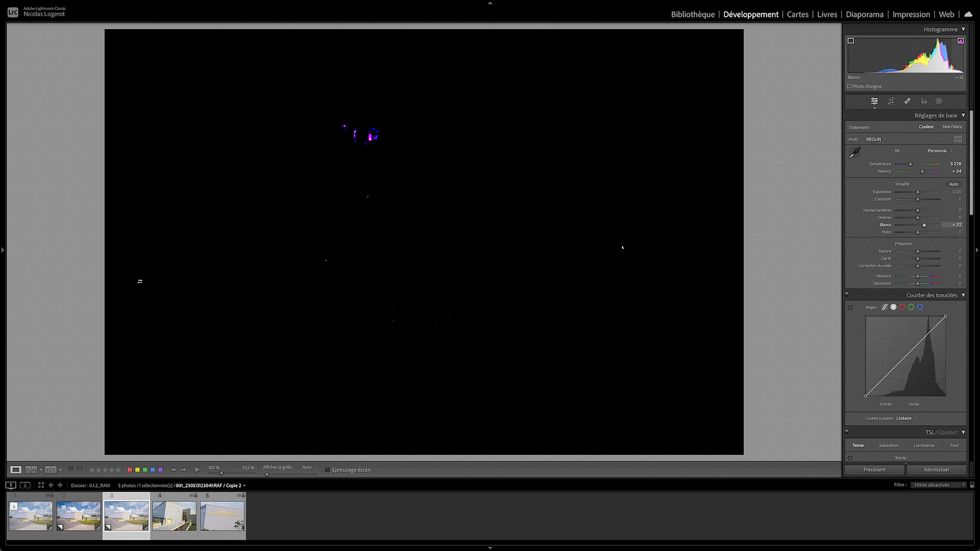Open the grid view from the filmstrip bar

[41, 485]
